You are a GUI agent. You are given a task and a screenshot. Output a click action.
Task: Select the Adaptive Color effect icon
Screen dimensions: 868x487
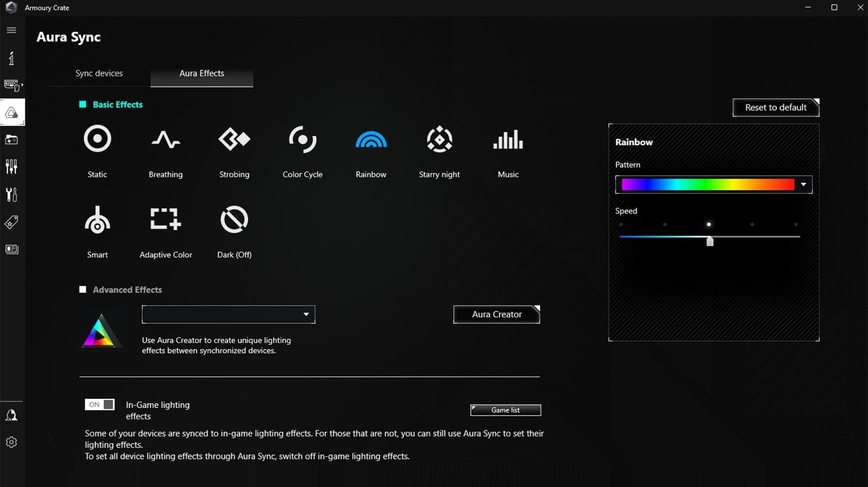pyautogui.click(x=165, y=219)
